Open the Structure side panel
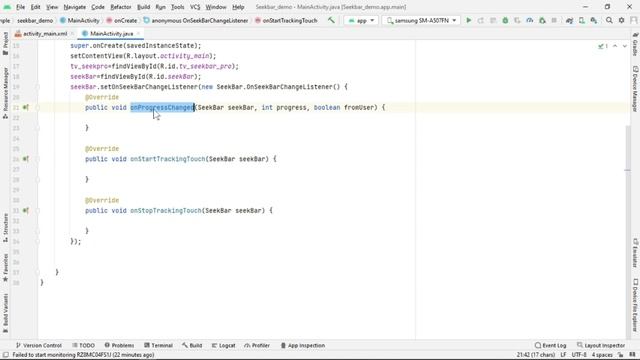Screen dimensions: 640x360 [x=5, y=228]
